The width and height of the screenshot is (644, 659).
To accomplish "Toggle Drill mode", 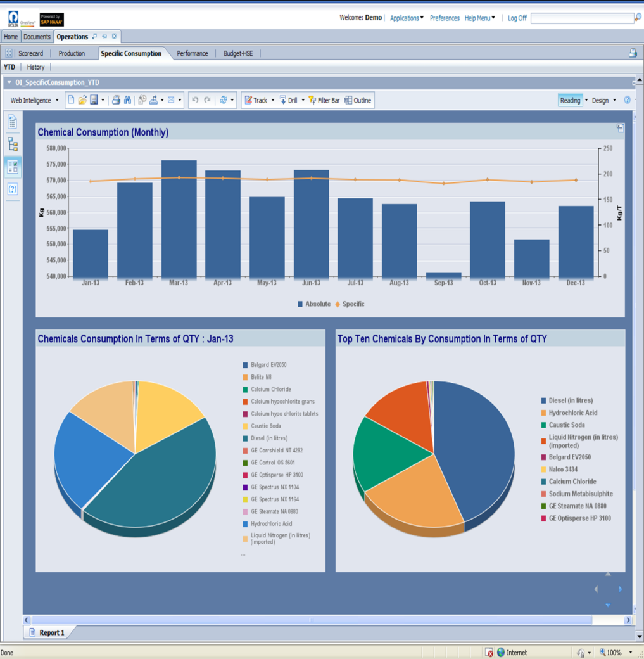I will click(289, 100).
